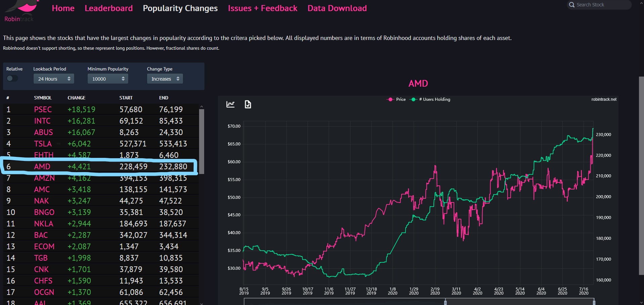Click the line chart icon above graph
644x305 pixels.
pos(230,104)
